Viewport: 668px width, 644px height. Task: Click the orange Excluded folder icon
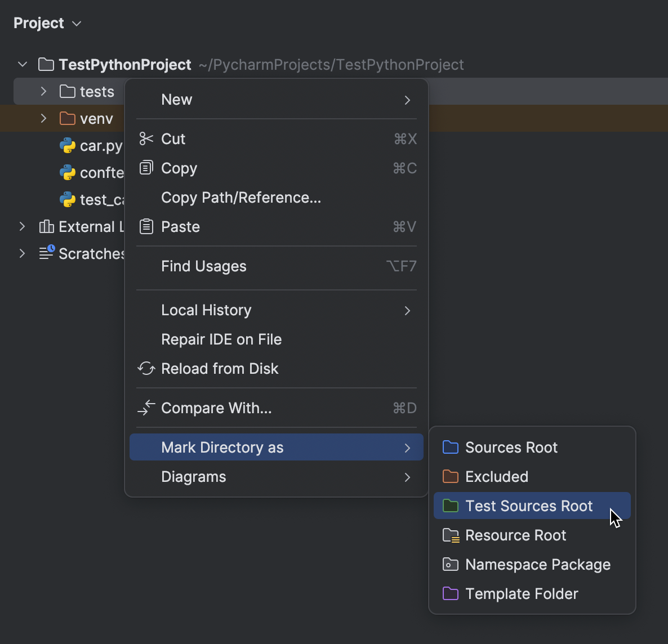pyautogui.click(x=450, y=476)
